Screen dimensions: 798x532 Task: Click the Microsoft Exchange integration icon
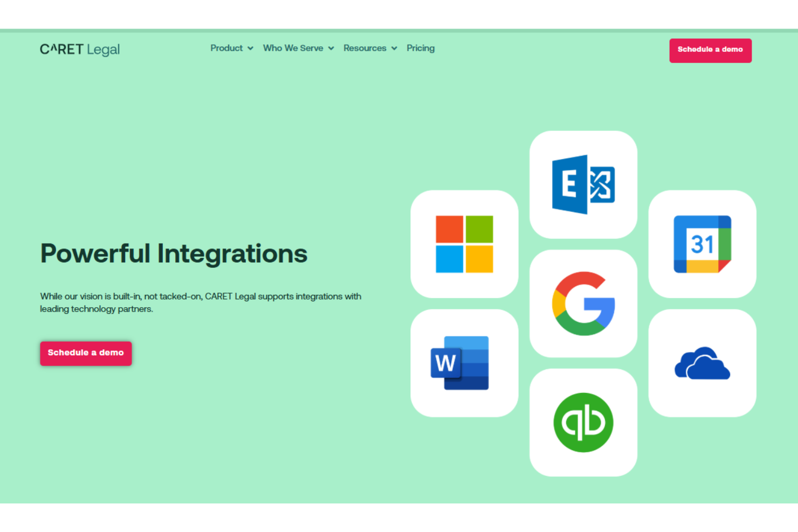583,184
